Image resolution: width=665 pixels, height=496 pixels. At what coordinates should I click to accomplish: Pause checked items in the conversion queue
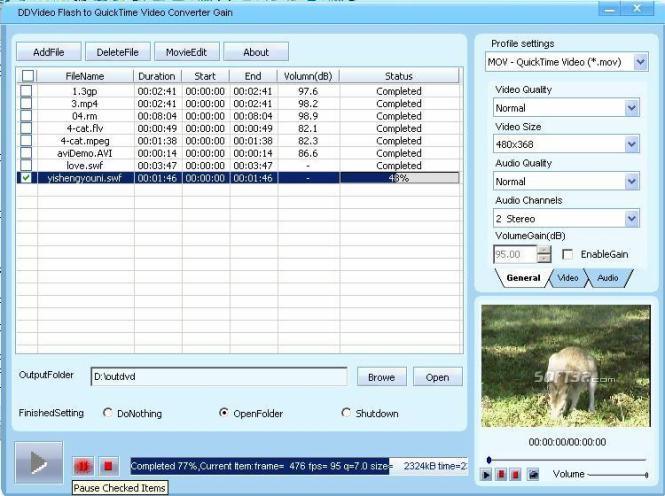coord(83,466)
